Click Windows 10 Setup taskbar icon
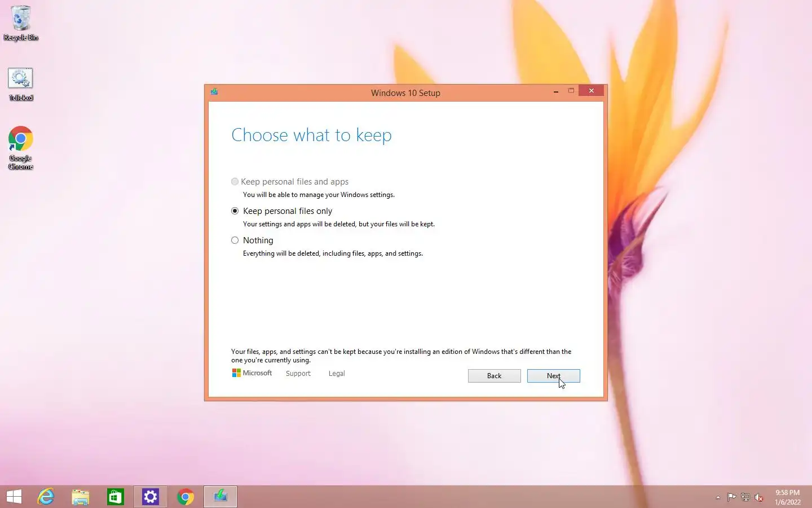The image size is (812, 508). (220, 497)
